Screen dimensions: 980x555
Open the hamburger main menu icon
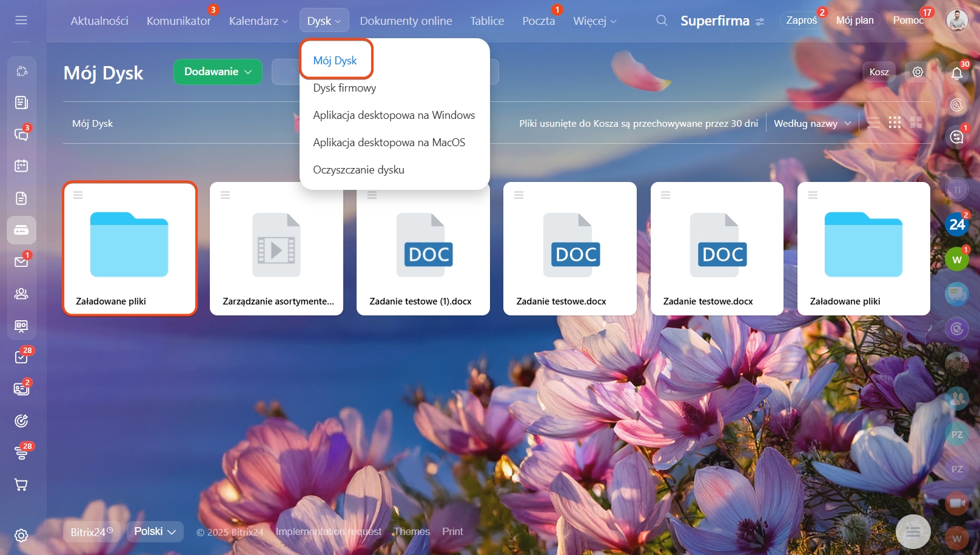tap(21, 20)
